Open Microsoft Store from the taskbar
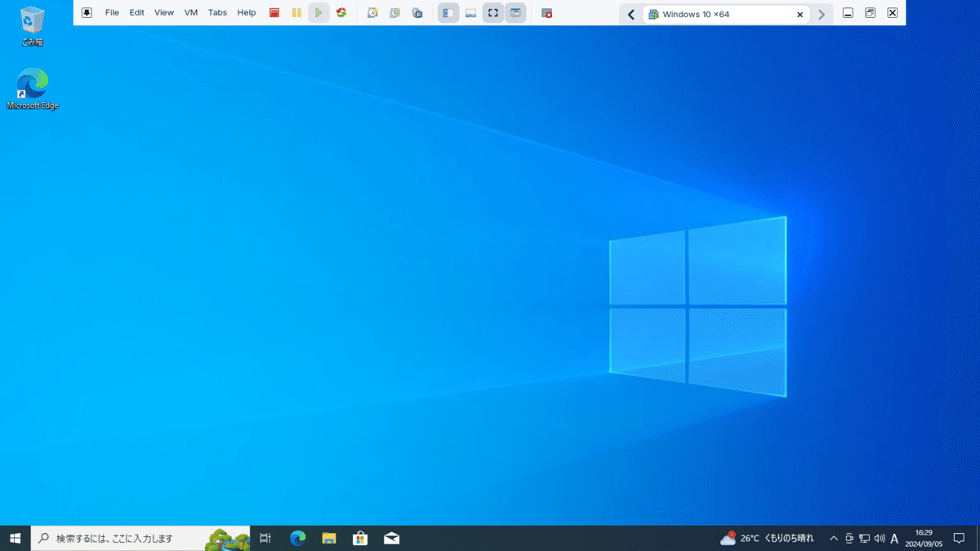 tap(360, 538)
